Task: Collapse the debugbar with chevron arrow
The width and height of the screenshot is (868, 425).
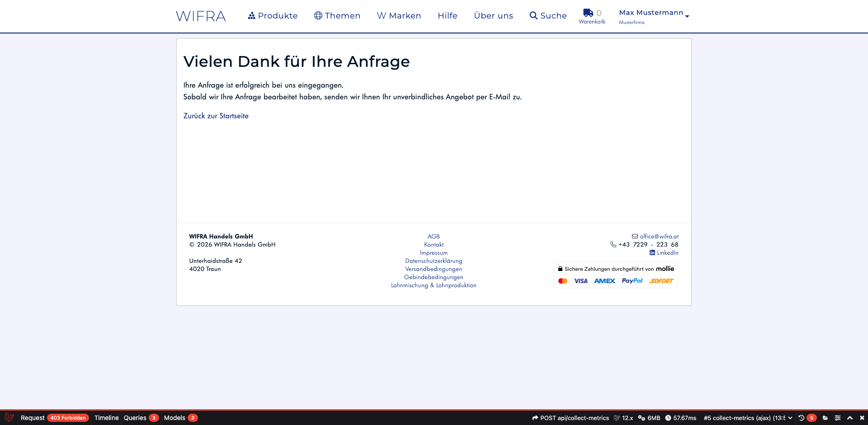Action: (x=850, y=418)
